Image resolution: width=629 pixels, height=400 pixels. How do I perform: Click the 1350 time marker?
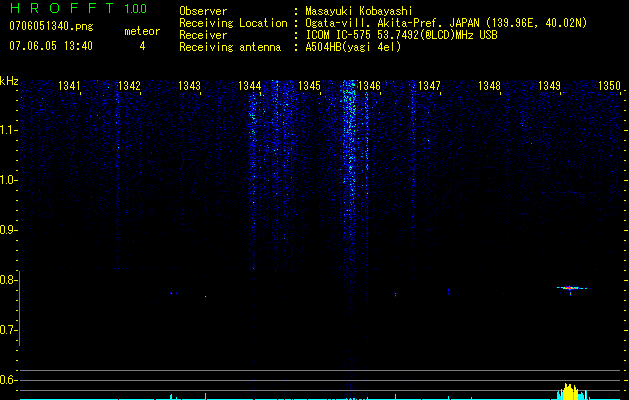(x=609, y=86)
